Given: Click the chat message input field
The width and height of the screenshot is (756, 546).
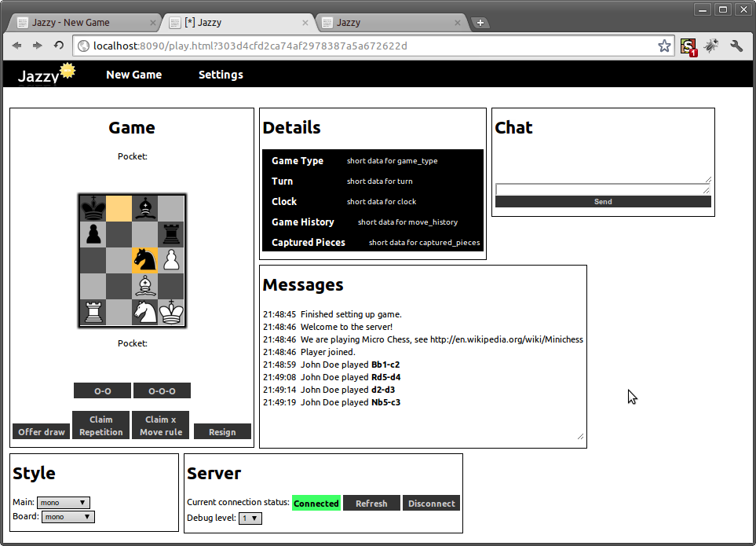Looking at the screenshot, I should (602, 189).
